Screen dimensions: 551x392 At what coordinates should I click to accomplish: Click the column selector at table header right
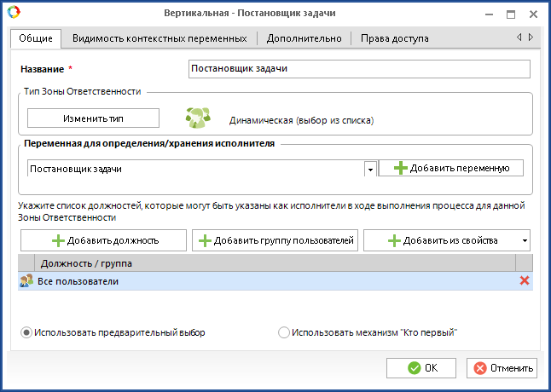coord(524,263)
